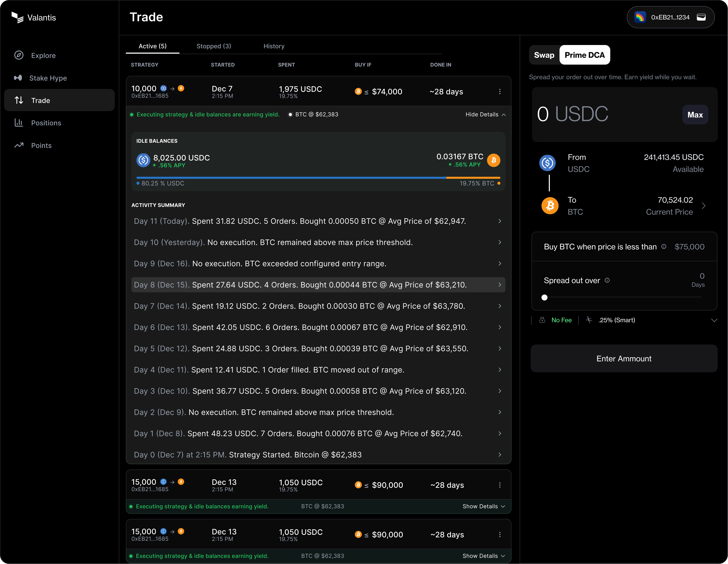This screenshot has height=564, width=728.
Task: Expand Day 6 (Dec 13) activity row
Action: click(x=318, y=327)
